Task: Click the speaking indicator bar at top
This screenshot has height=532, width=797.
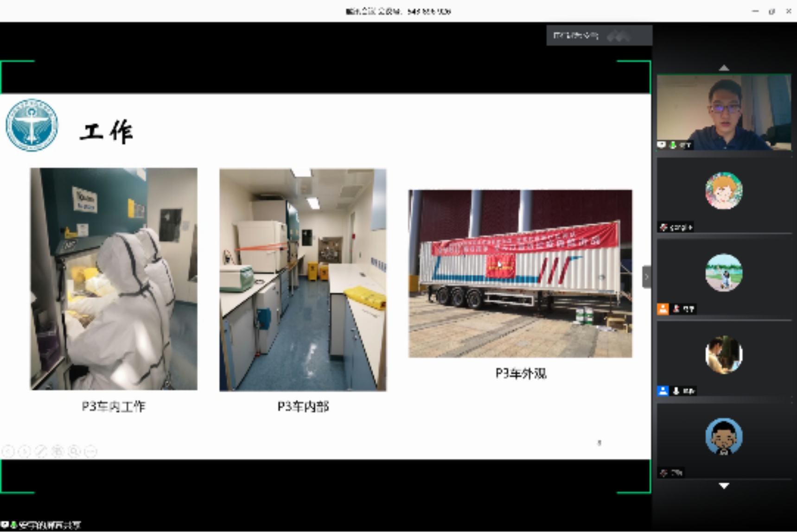Action: click(599, 36)
